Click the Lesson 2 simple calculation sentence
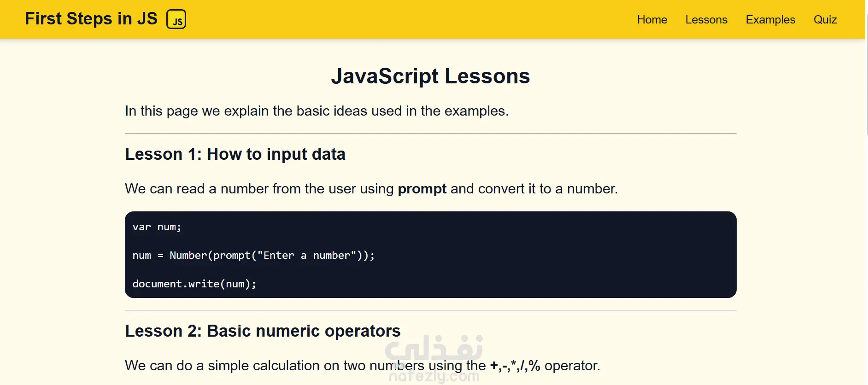868x385 pixels. 363,366
